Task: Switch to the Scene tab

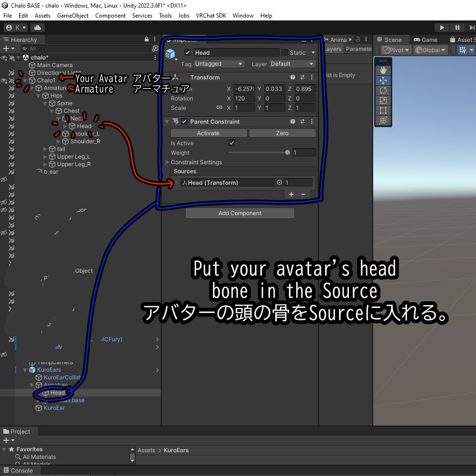Action: 389,40
